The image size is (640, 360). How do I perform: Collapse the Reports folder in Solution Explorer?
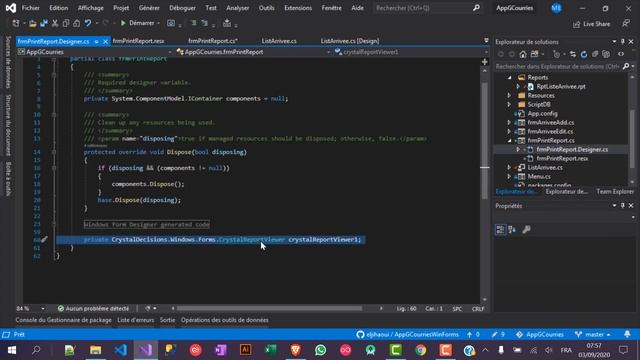coord(509,77)
